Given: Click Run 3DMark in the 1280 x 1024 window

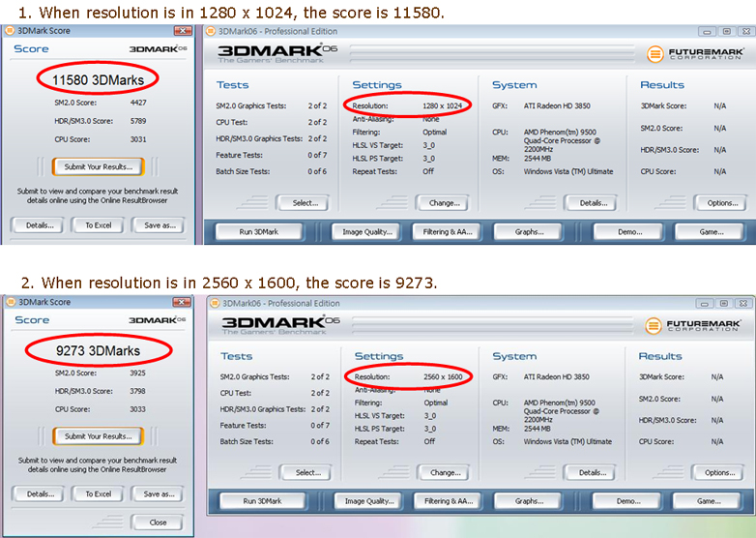Looking at the screenshot, I should pyautogui.click(x=259, y=232).
